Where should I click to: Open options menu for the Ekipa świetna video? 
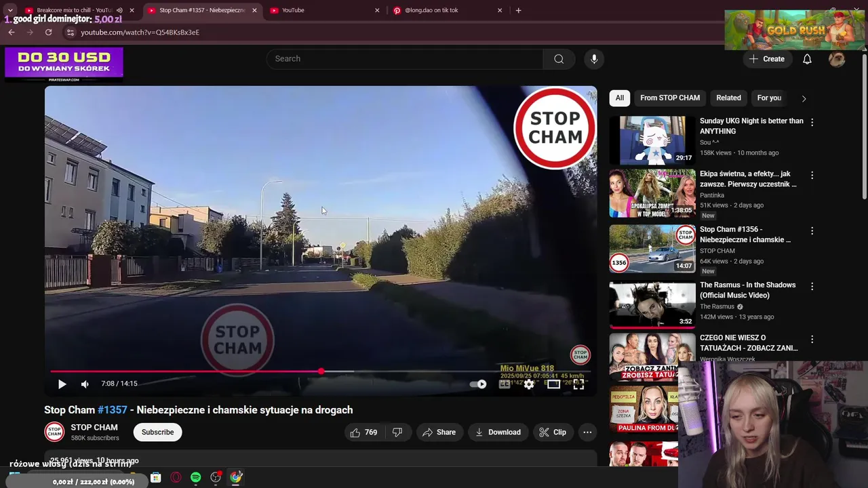click(x=812, y=176)
